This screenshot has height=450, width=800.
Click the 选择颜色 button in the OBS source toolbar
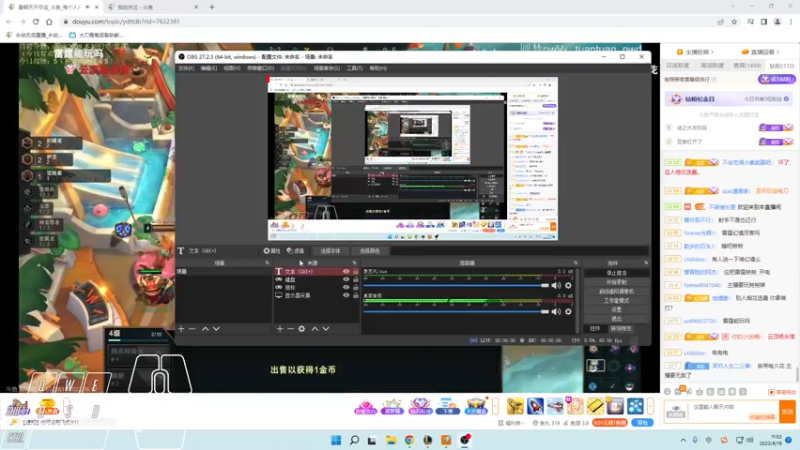[369, 251]
